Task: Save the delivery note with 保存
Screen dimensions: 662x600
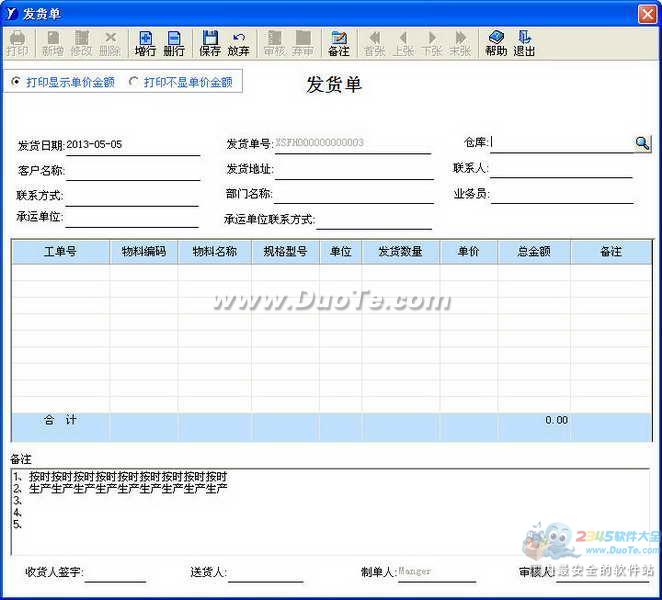Action: (210, 42)
